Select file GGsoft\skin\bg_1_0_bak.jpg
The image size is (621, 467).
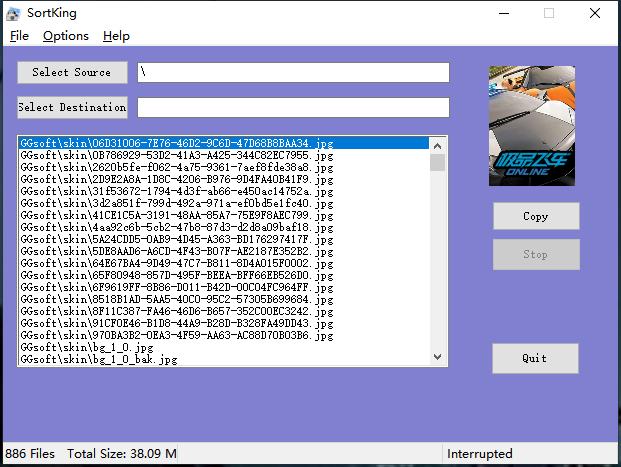point(224,359)
